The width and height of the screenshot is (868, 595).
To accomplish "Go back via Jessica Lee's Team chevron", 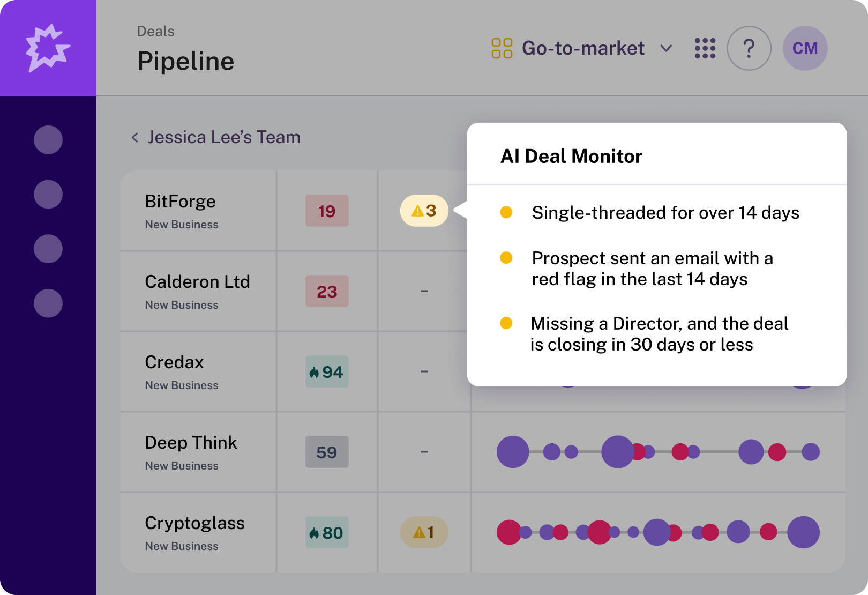I will [135, 138].
